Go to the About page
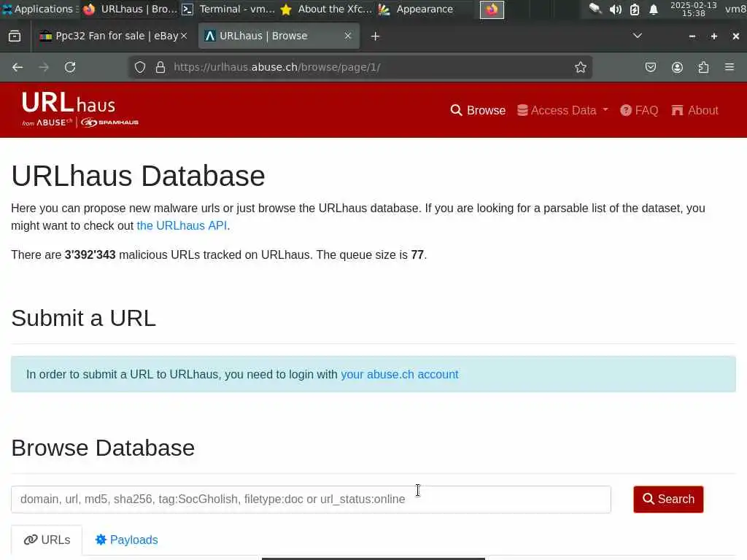The height and width of the screenshot is (560, 747). point(694,111)
